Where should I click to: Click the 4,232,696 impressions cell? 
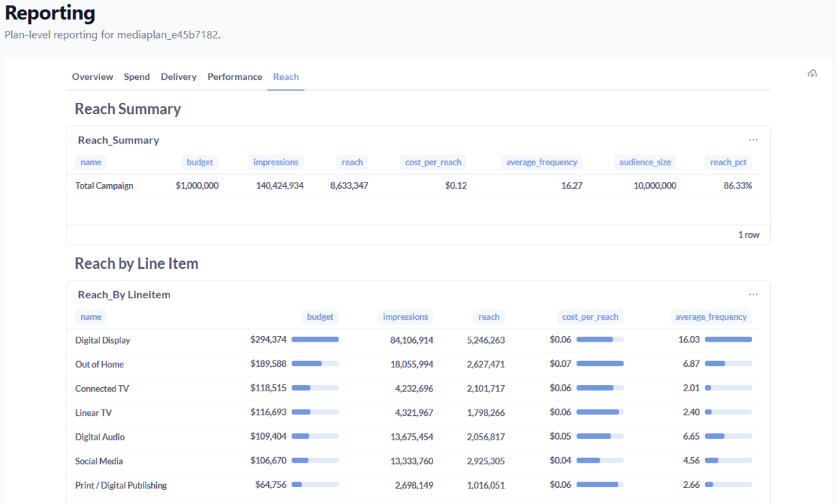click(x=414, y=388)
